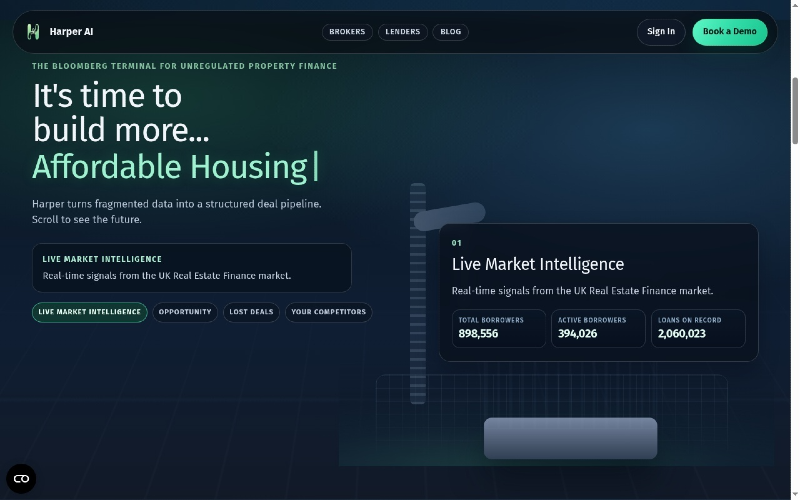800x500 pixels.
Task: Click the Harper AI logo icon
Action: pyautogui.click(x=33, y=32)
